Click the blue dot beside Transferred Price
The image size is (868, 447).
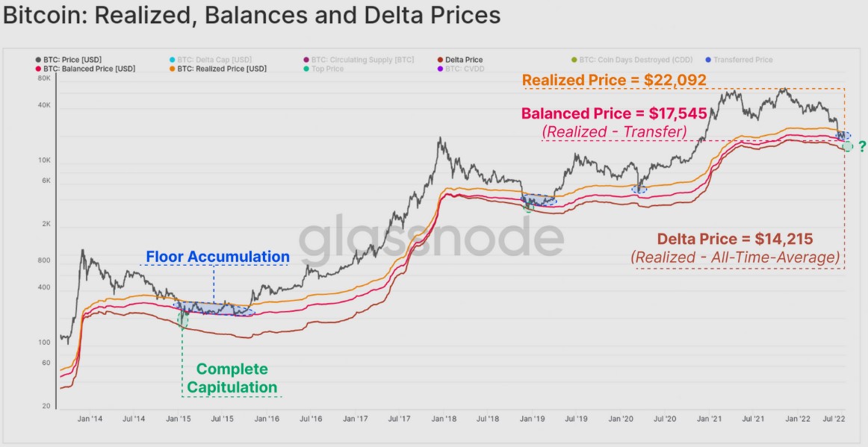click(707, 60)
